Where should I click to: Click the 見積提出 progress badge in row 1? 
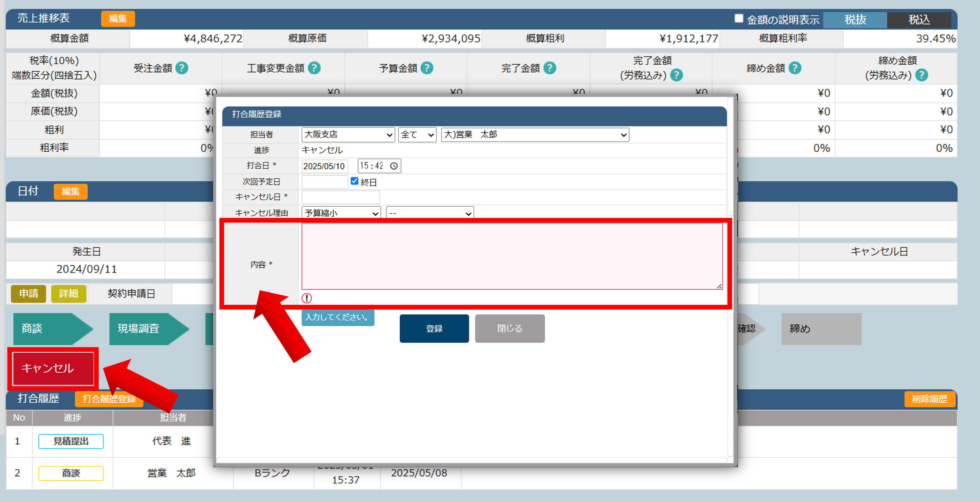(x=71, y=441)
